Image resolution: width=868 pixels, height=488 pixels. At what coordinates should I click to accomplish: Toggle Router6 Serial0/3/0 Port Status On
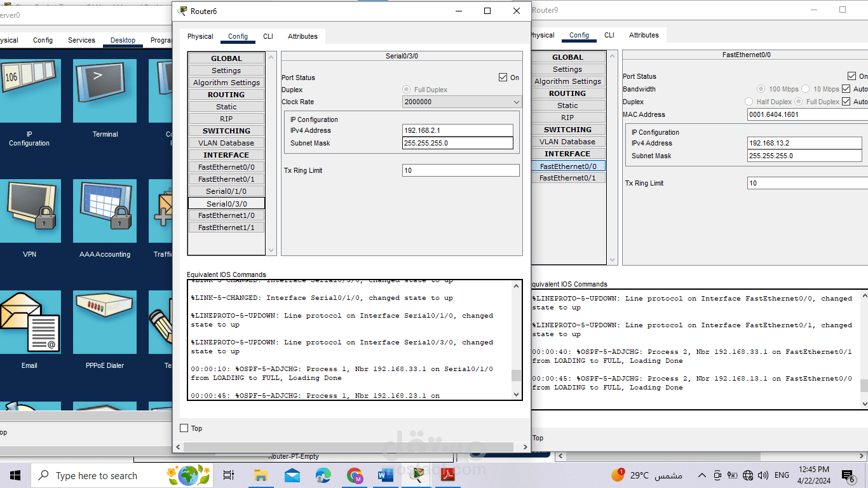(x=503, y=78)
